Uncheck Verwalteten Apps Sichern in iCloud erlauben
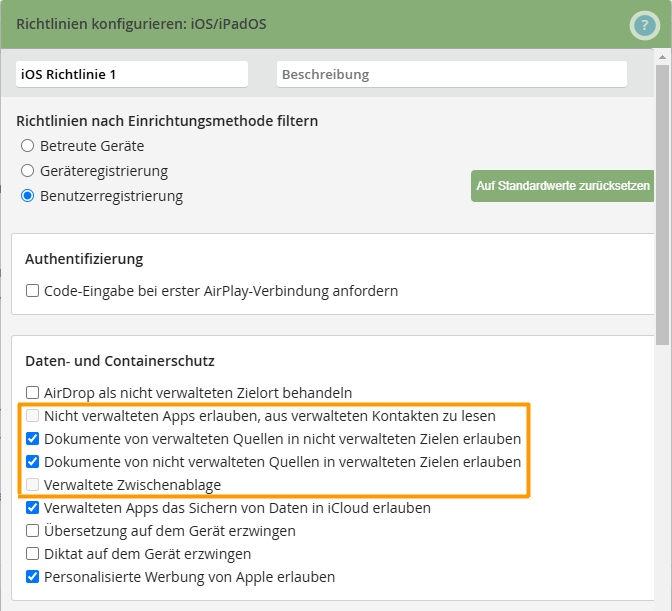The image size is (672, 611). [x=33, y=508]
